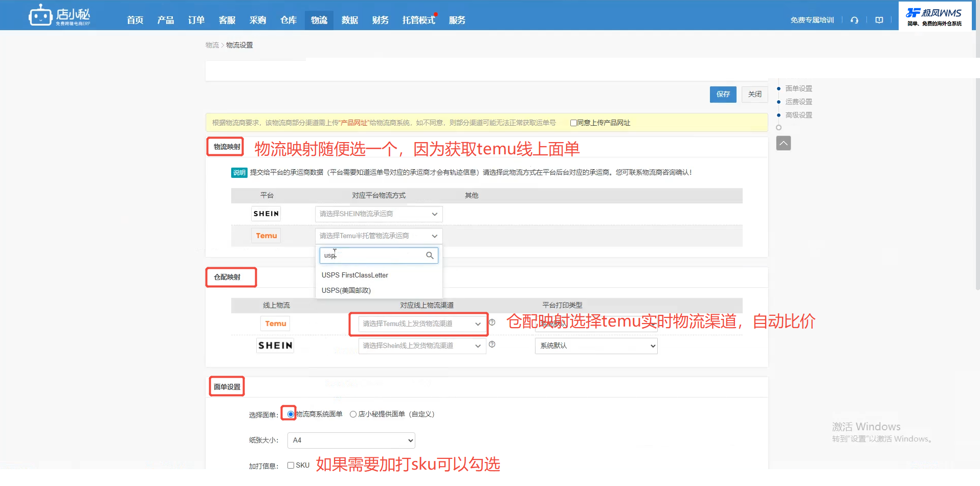Open the SHEIN物流承运商 dropdown

(x=378, y=214)
